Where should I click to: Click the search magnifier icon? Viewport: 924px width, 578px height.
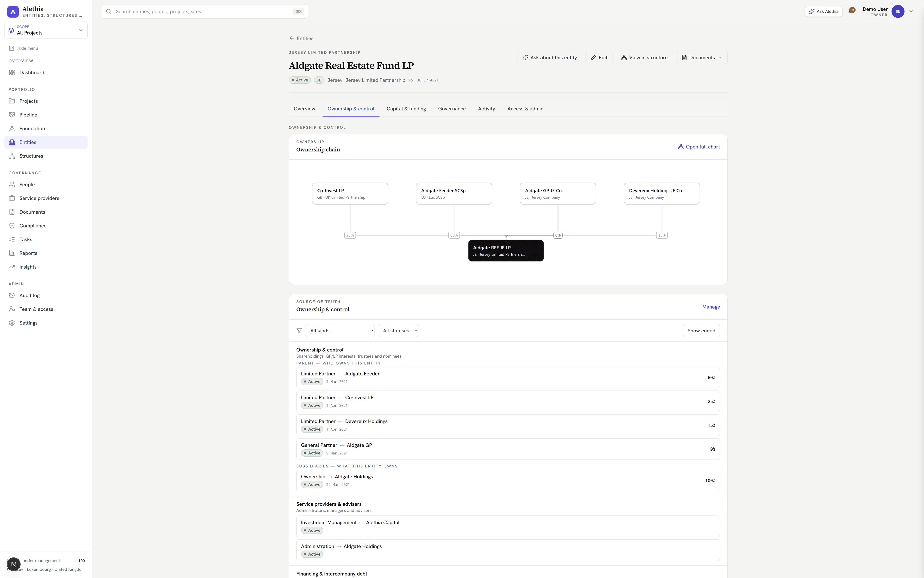(109, 12)
